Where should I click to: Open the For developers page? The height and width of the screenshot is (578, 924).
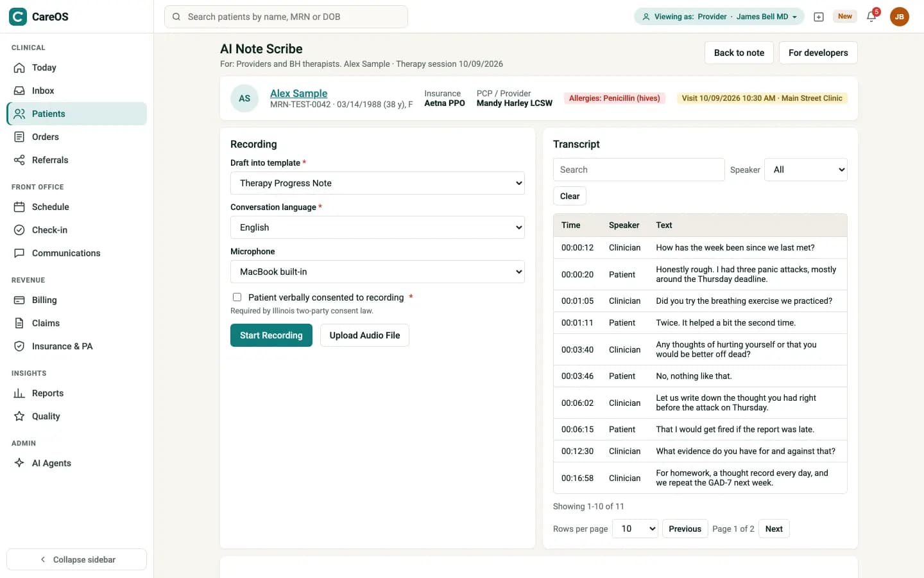point(818,53)
